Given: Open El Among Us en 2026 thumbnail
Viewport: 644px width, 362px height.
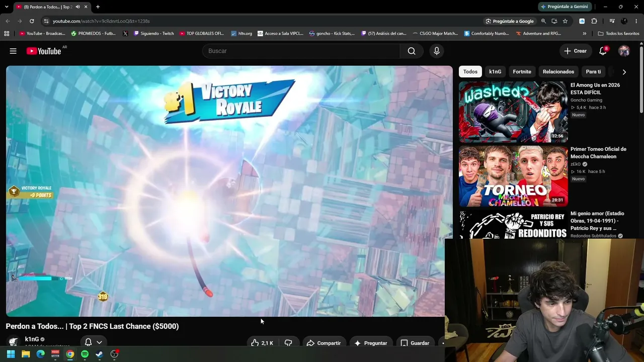Looking at the screenshot, I should click(513, 112).
